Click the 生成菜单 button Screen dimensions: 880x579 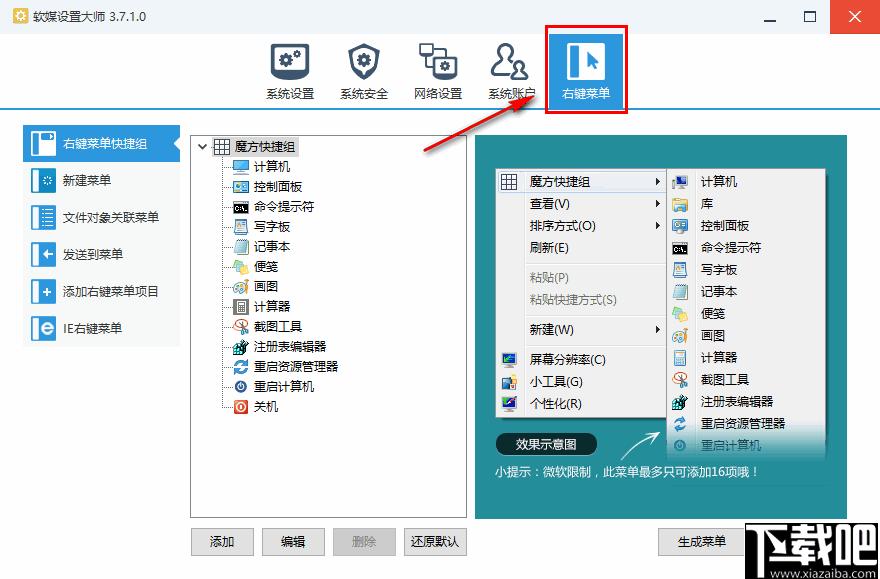[x=702, y=542]
